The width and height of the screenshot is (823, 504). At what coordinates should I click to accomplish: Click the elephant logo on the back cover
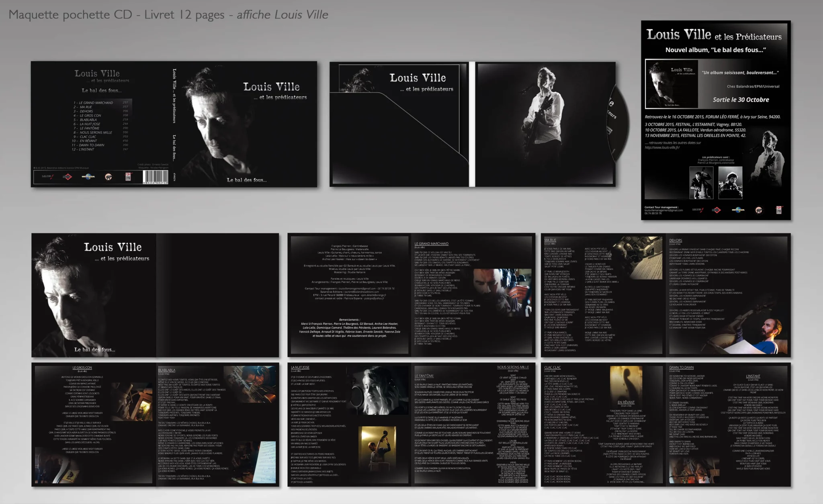(x=109, y=177)
